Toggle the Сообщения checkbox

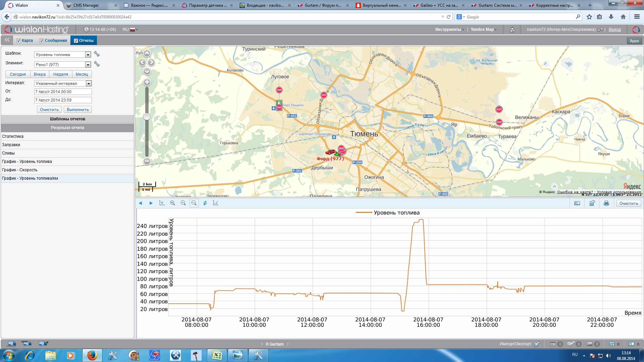[42, 41]
